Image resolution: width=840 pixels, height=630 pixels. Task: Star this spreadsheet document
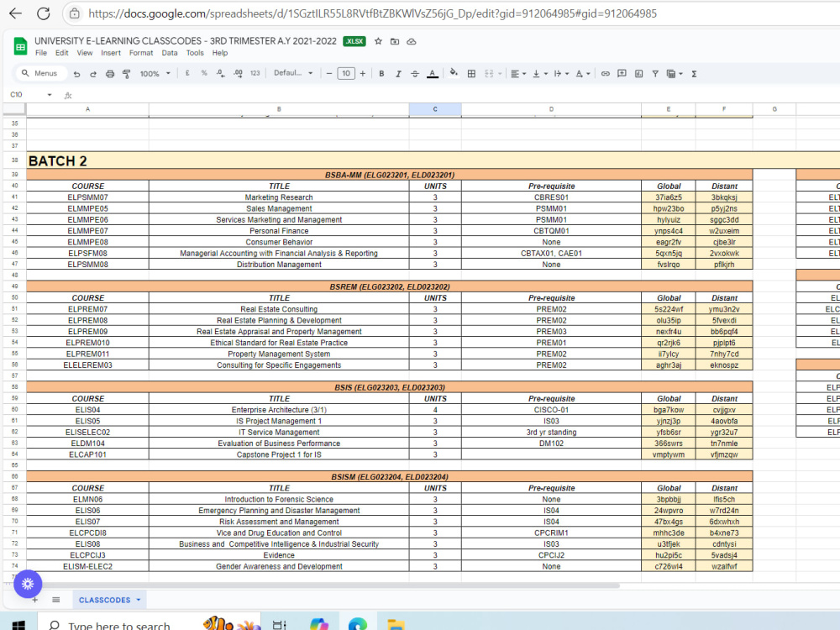point(378,41)
